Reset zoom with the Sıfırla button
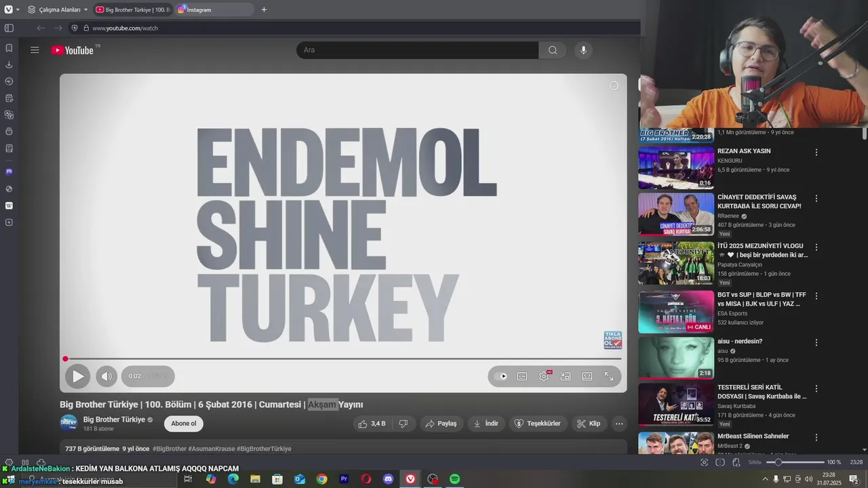Image resolution: width=868 pixels, height=488 pixels. pyautogui.click(x=755, y=462)
